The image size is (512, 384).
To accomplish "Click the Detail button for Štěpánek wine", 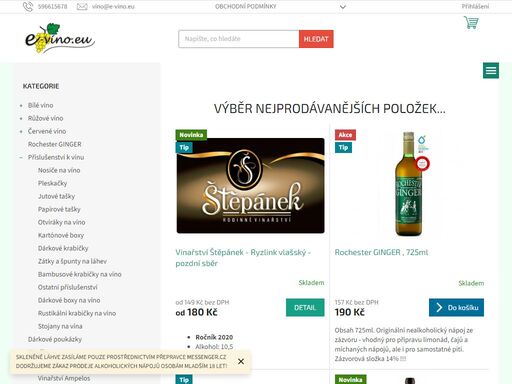I will tap(305, 307).
